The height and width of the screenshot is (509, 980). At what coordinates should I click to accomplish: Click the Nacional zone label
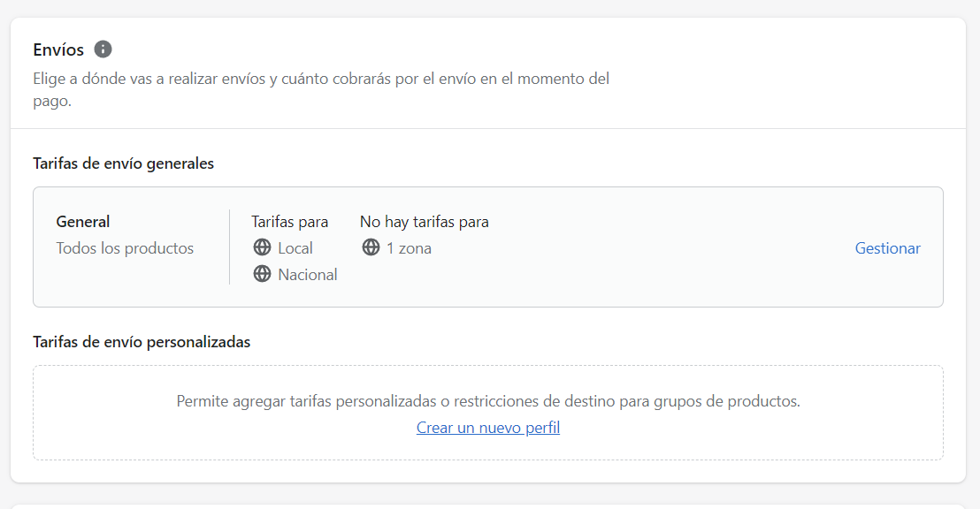308,275
